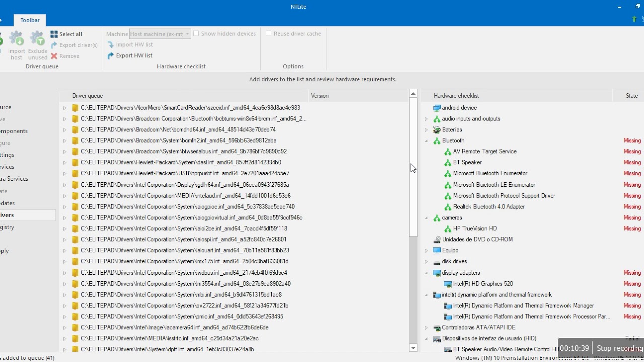Click the Select all icon
This screenshot has width=644, height=362.
[x=54, y=34]
